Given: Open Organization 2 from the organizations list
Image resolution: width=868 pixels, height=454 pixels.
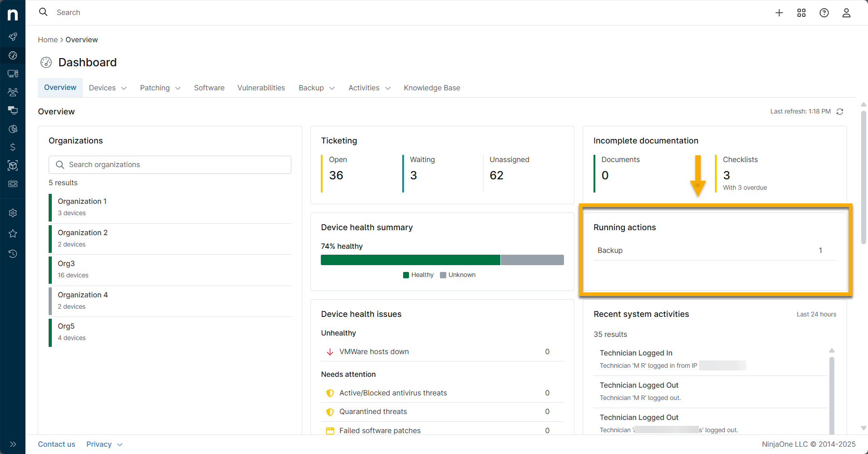Looking at the screenshot, I should (x=82, y=232).
